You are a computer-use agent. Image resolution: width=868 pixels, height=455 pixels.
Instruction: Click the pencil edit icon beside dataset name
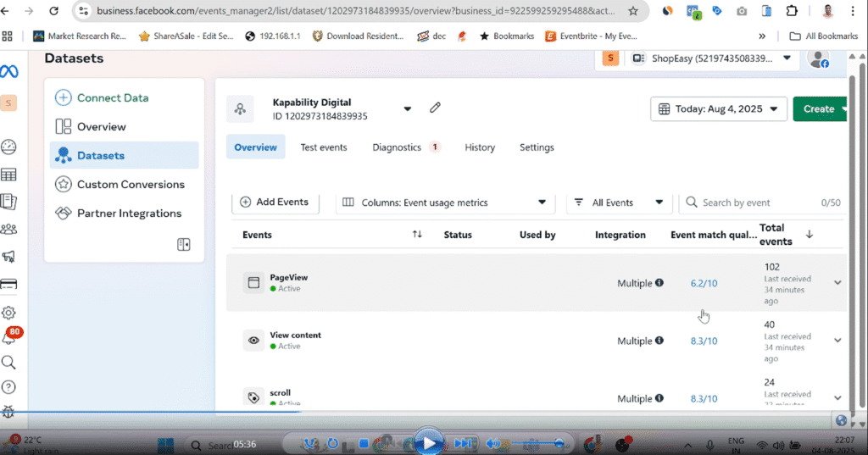[x=435, y=108]
